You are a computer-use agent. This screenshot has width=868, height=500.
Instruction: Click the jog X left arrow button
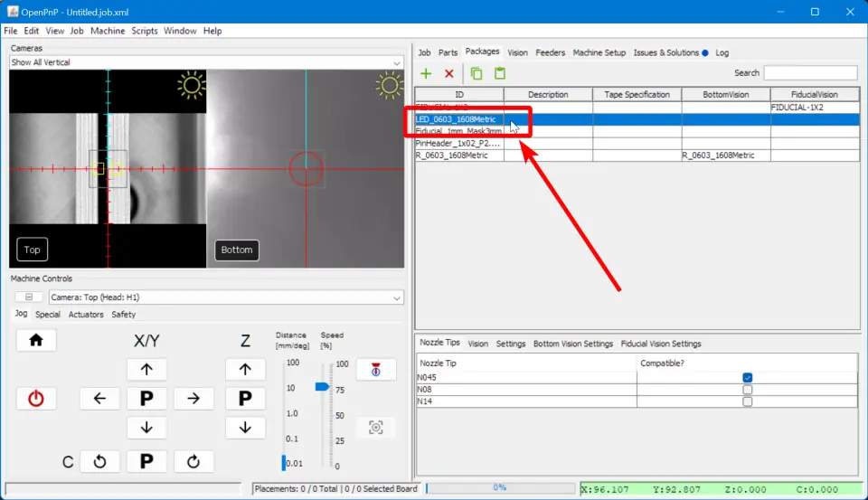[x=99, y=398]
